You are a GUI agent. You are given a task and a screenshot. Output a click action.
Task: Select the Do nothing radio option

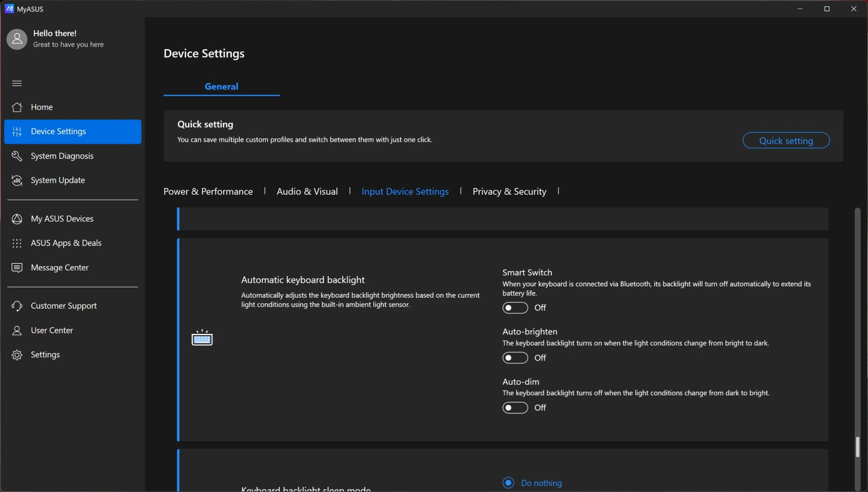pyautogui.click(x=508, y=483)
